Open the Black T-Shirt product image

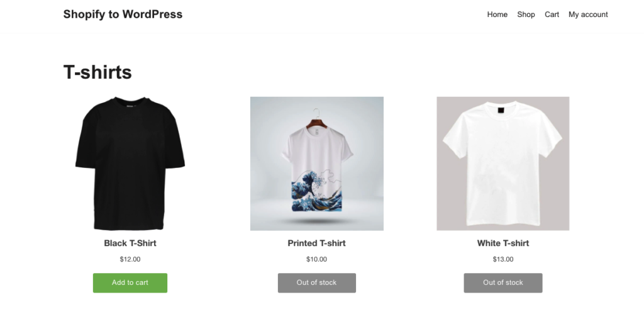[x=130, y=164]
